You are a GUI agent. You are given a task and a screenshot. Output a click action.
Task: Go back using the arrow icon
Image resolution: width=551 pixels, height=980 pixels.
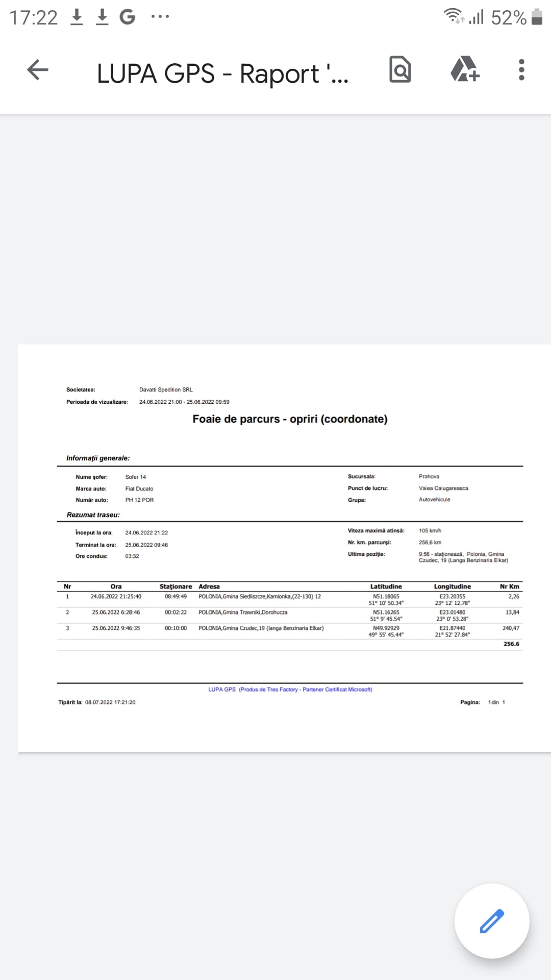pos(38,70)
